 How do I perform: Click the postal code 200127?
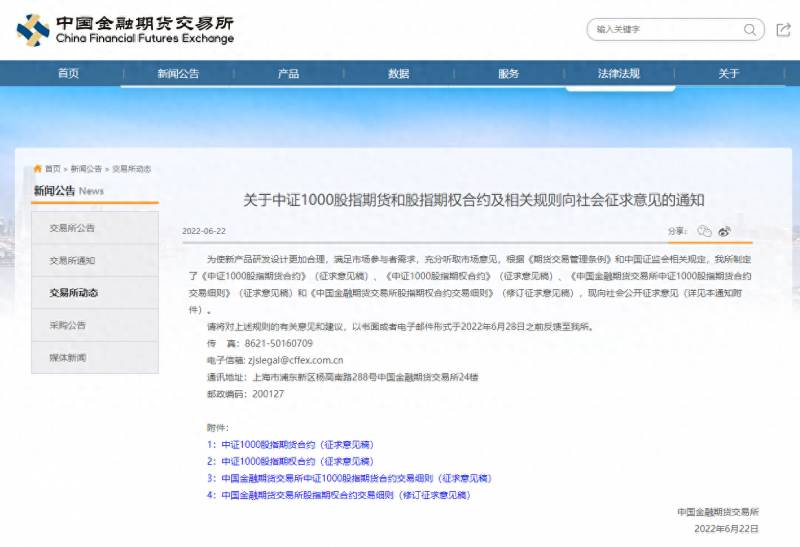pyautogui.click(x=268, y=394)
